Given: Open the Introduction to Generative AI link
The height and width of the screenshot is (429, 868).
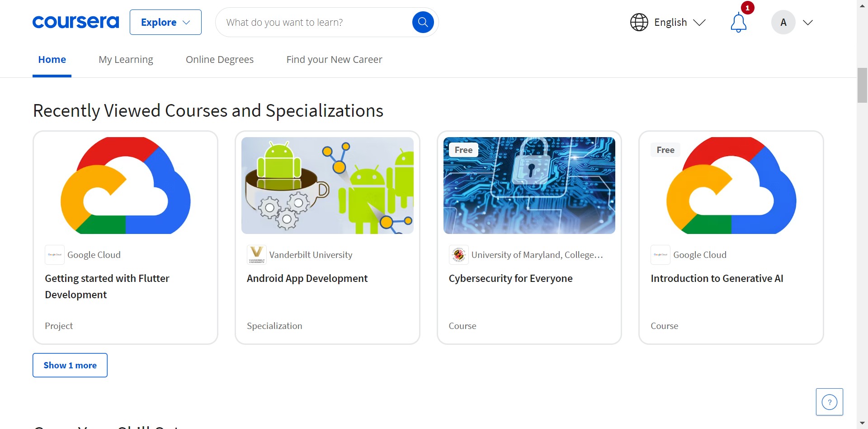Looking at the screenshot, I should pyautogui.click(x=717, y=278).
